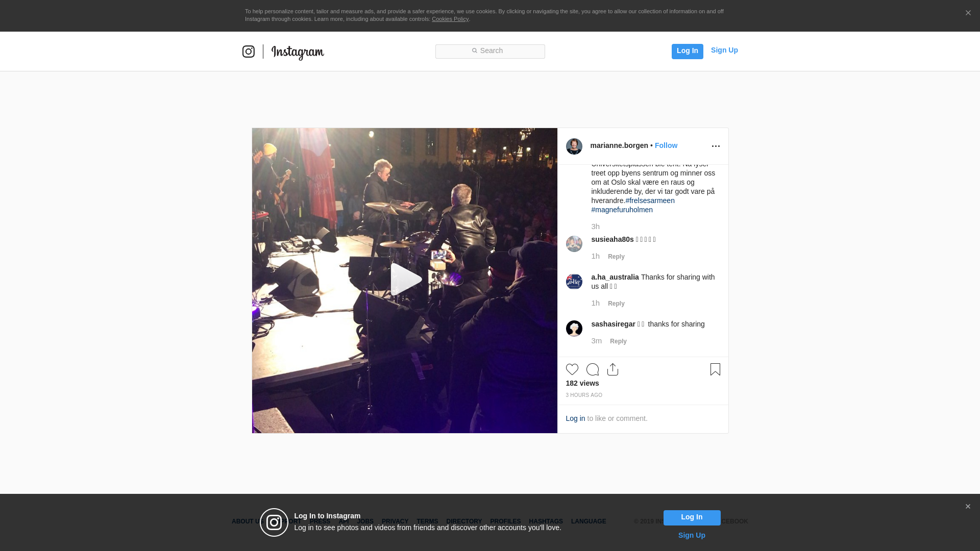Close the Log In to Instagram banner
This screenshot has width=980, height=551.
(968, 507)
